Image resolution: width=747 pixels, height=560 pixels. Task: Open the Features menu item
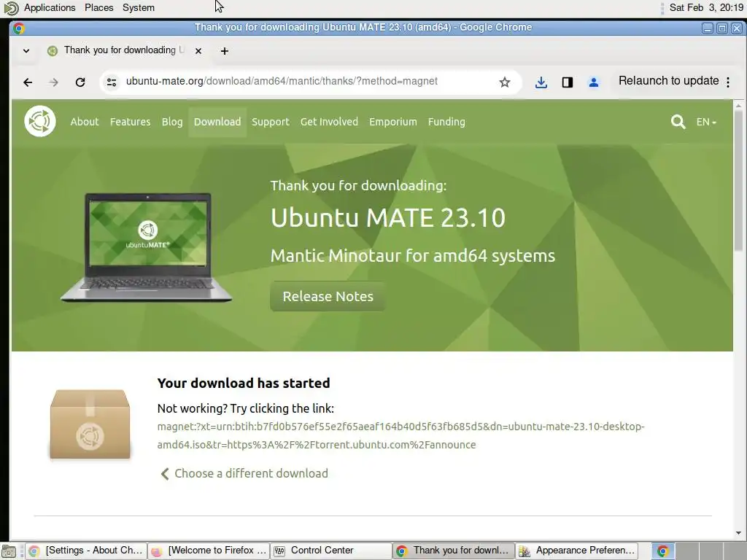pyautogui.click(x=130, y=122)
